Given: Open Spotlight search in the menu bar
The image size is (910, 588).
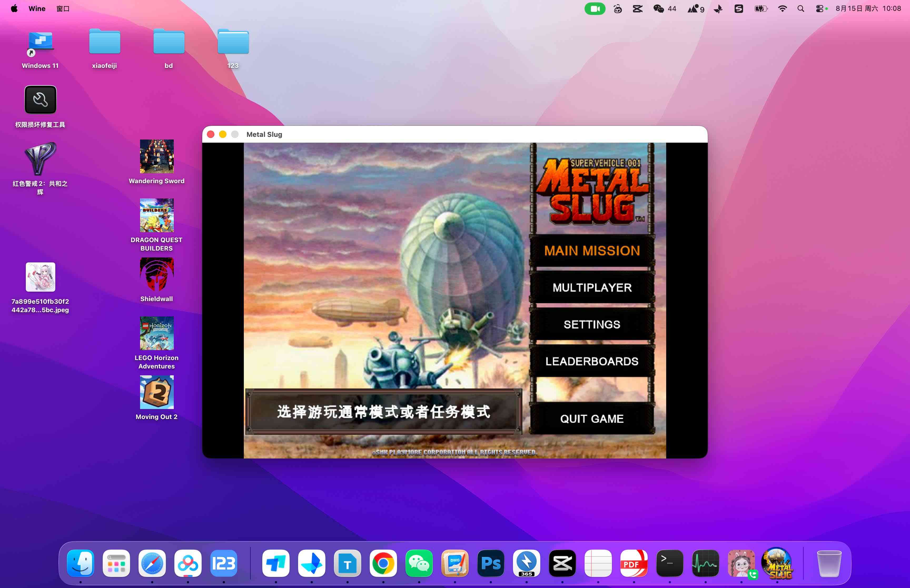Looking at the screenshot, I should pos(801,8).
